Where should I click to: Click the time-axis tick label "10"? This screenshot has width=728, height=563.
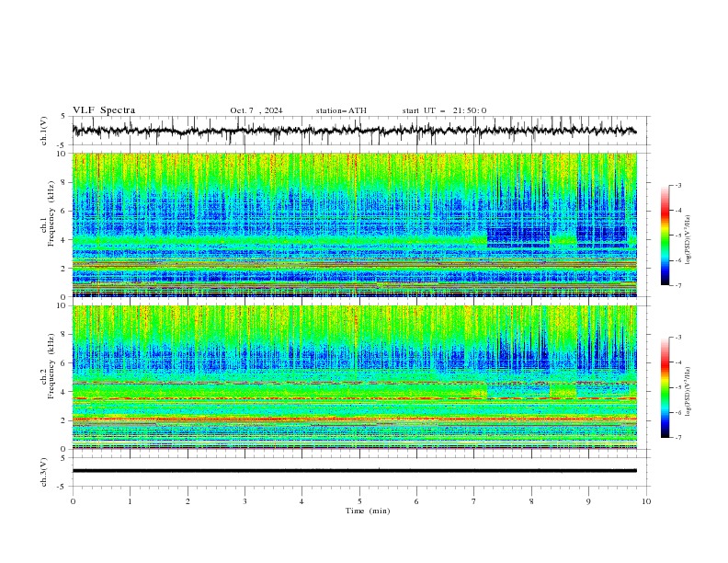[646, 501]
